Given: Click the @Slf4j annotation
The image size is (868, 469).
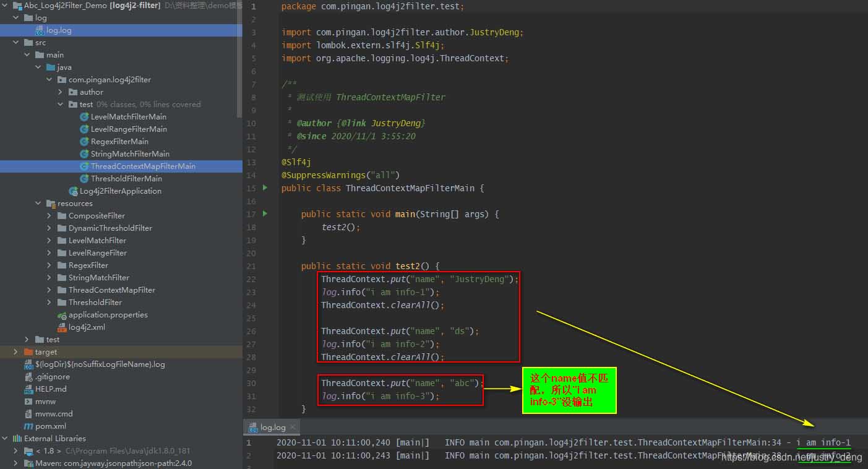Looking at the screenshot, I should (296, 162).
